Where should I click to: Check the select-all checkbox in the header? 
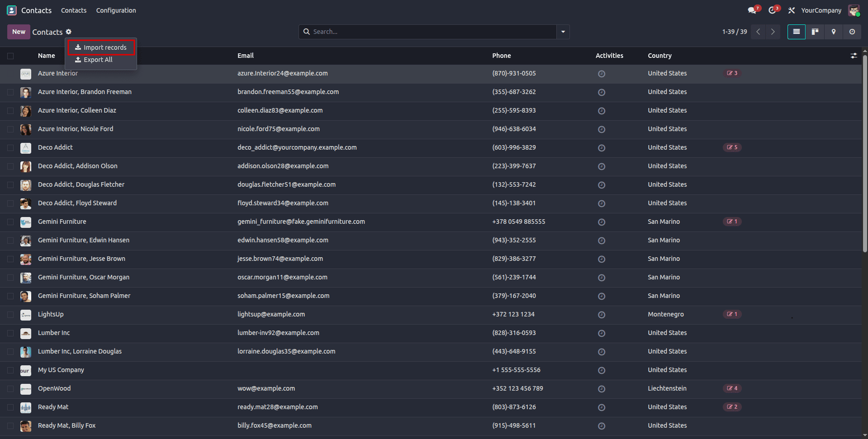(x=10, y=56)
